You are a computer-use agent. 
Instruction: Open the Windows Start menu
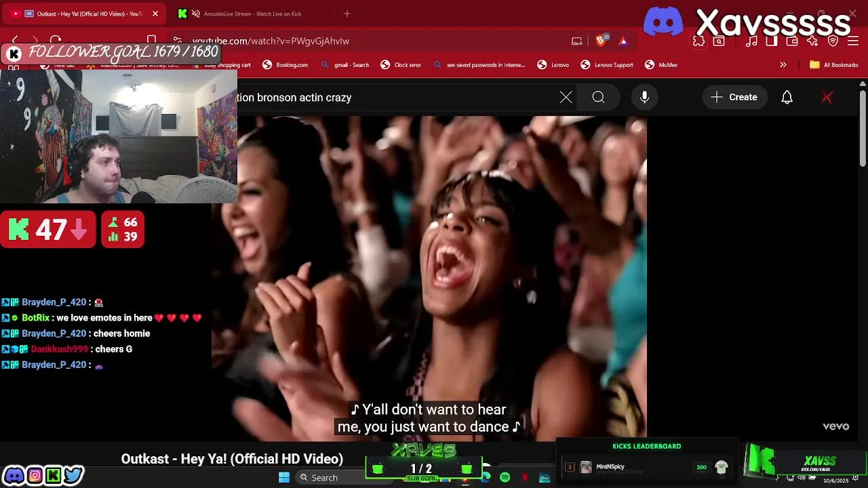(x=284, y=478)
